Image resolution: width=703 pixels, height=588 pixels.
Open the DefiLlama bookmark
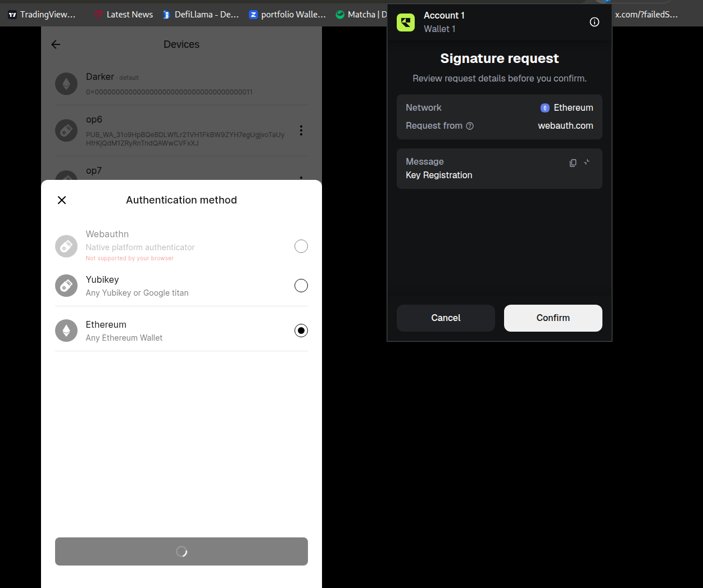201,15
